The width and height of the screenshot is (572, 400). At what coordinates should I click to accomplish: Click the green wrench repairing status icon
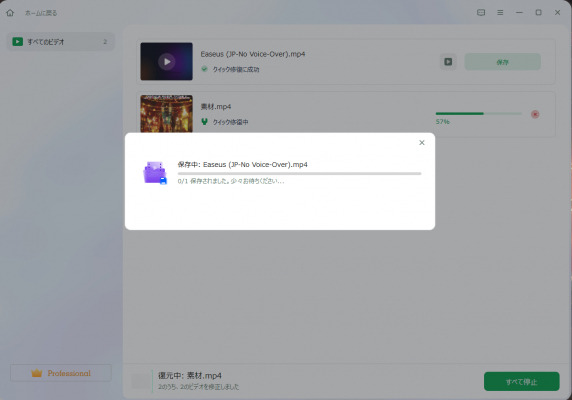click(204, 122)
